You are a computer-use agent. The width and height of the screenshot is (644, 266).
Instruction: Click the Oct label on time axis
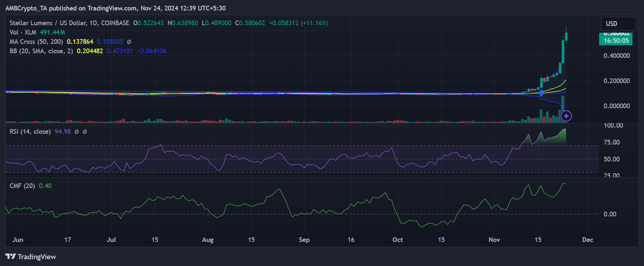pos(398,240)
